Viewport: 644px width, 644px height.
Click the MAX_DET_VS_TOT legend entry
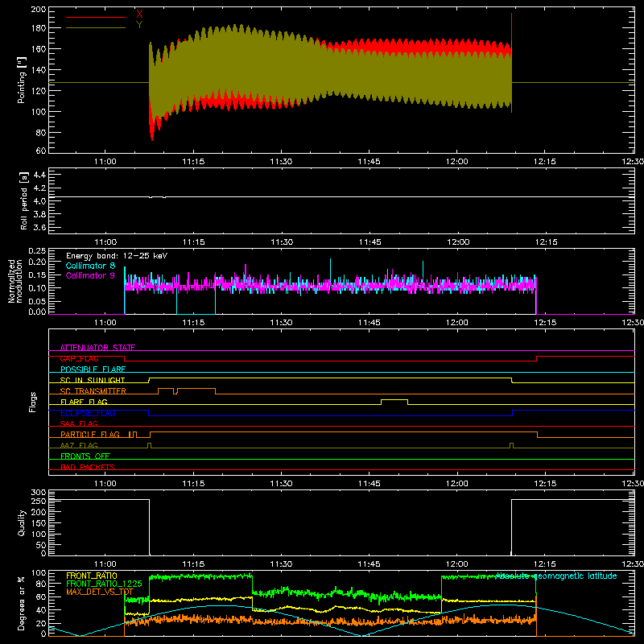tap(100, 592)
